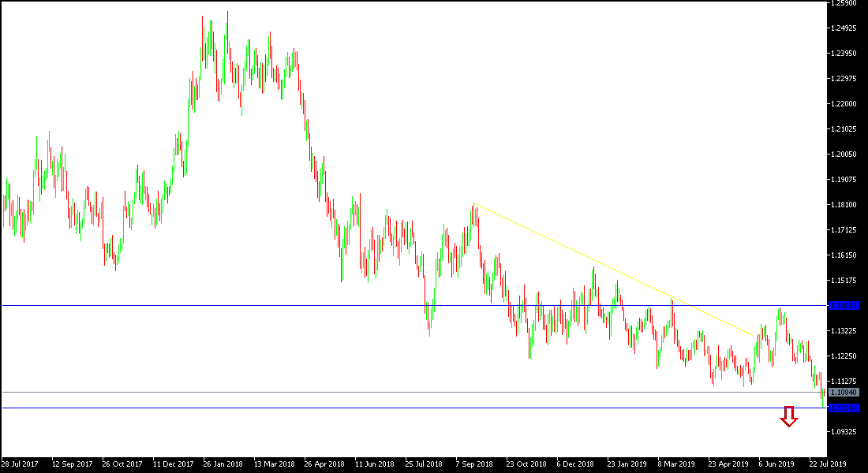Click the blue 1.10240 price label

pyautogui.click(x=843, y=407)
